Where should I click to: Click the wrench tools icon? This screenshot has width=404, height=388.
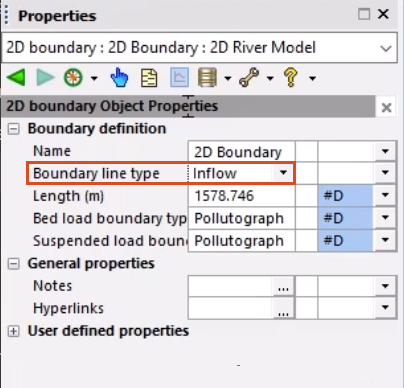coord(249,78)
